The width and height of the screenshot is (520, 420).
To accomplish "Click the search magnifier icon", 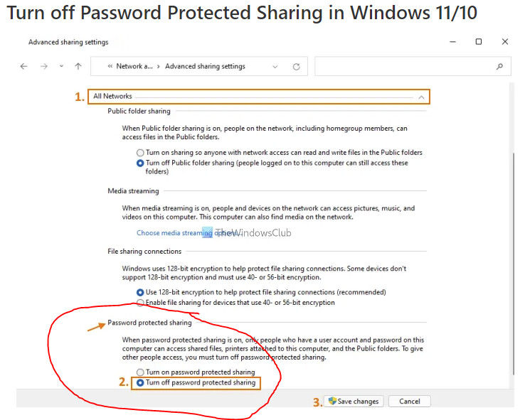I will [499, 66].
